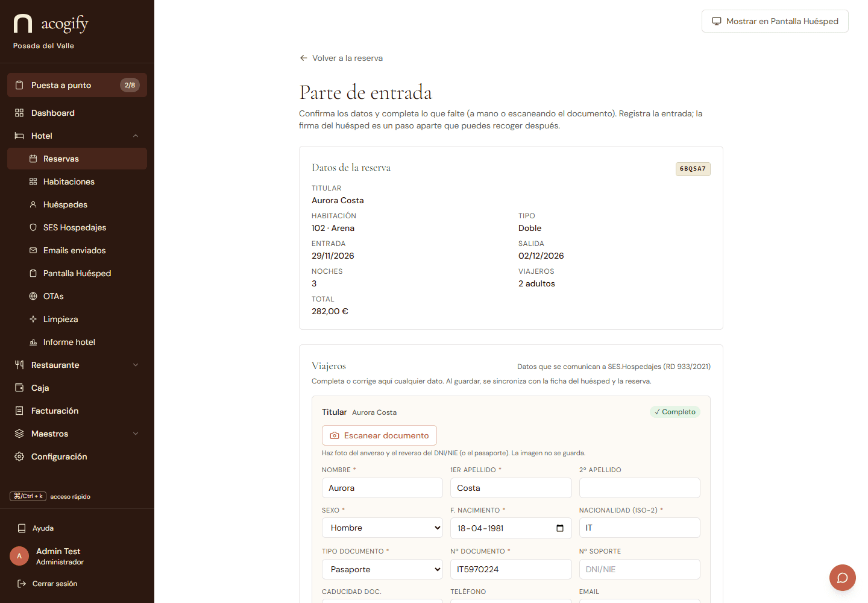Open the Limpieza menu item
Screen dimensions: 868x603
pyautogui.click(x=77, y=319)
